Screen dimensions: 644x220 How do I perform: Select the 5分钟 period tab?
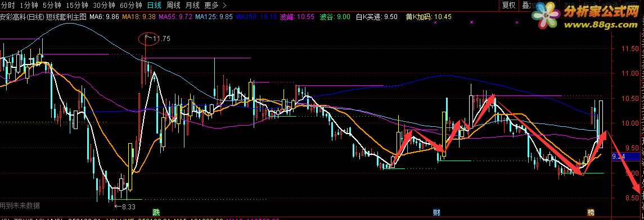tap(52, 5)
